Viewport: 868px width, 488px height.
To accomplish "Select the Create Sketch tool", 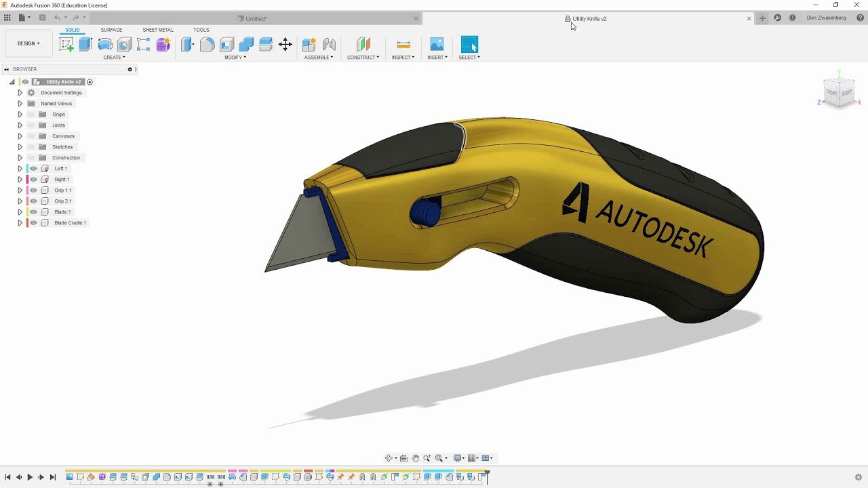I will coord(66,45).
